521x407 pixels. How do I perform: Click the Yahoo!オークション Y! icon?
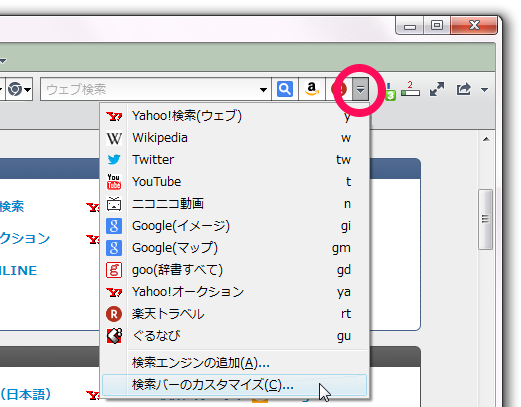coord(114,292)
